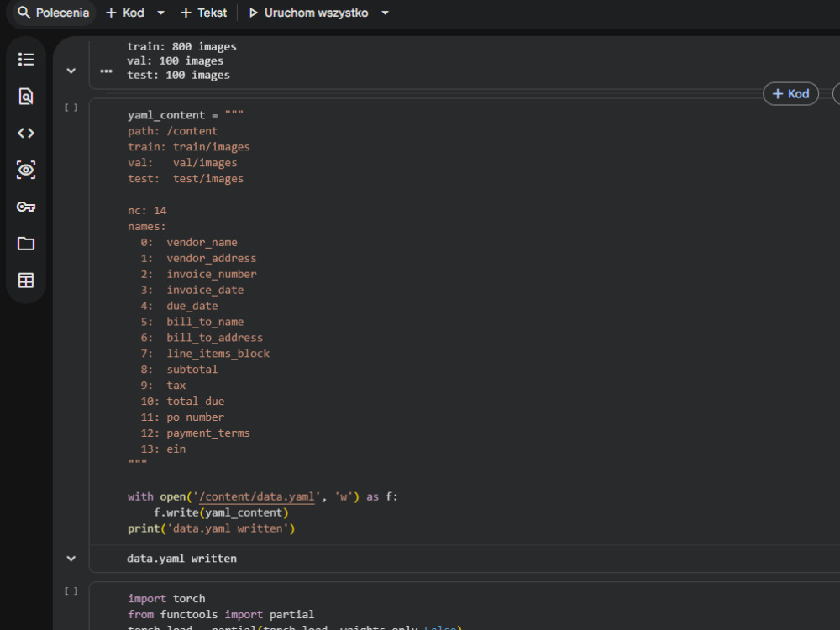The height and width of the screenshot is (630, 840).
Task: Click on the 'due_date' class entry
Action: [192, 306]
